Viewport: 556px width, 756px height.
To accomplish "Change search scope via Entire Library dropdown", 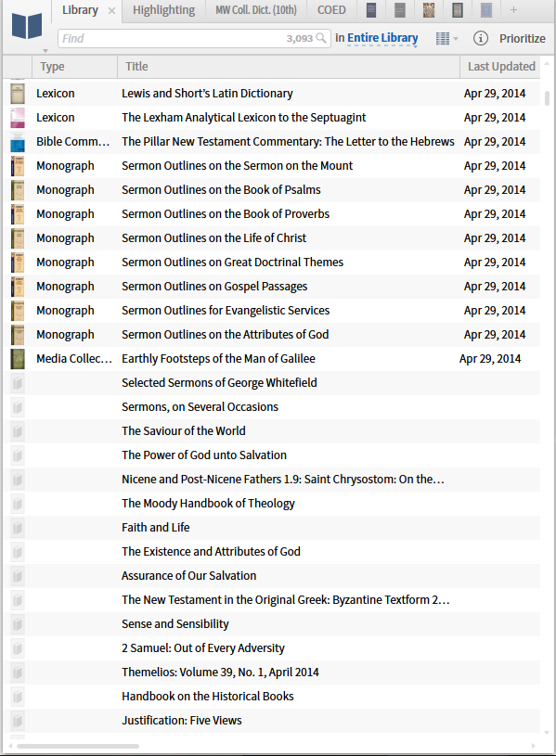I will [x=381, y=38].
